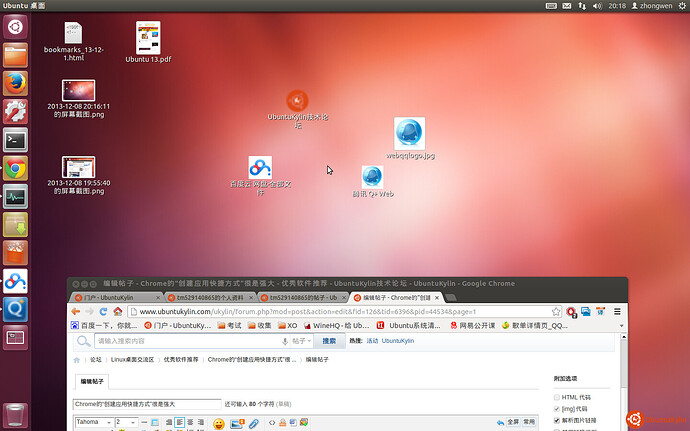Open 考试 bookmarks folder
This screenshot has width=690, height=431.
(230, 326)
